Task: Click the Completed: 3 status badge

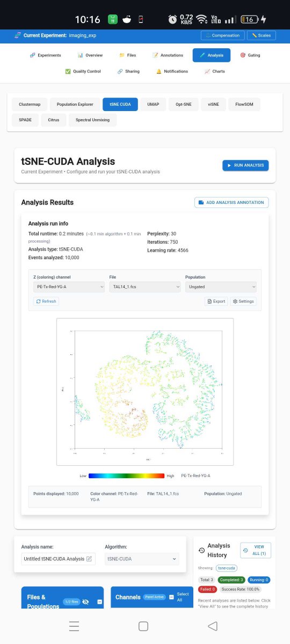Action: pos(232,580)
